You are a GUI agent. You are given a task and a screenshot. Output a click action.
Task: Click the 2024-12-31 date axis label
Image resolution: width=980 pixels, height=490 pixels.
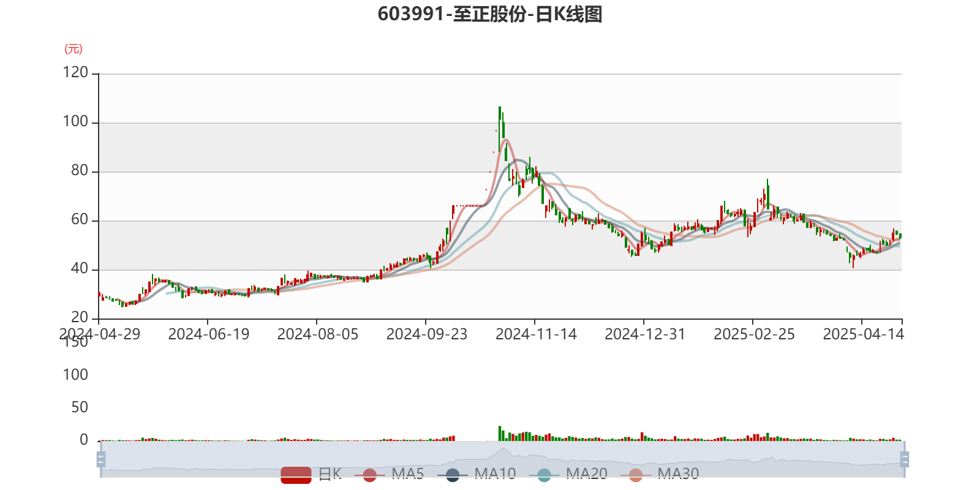tap(645, 334)
